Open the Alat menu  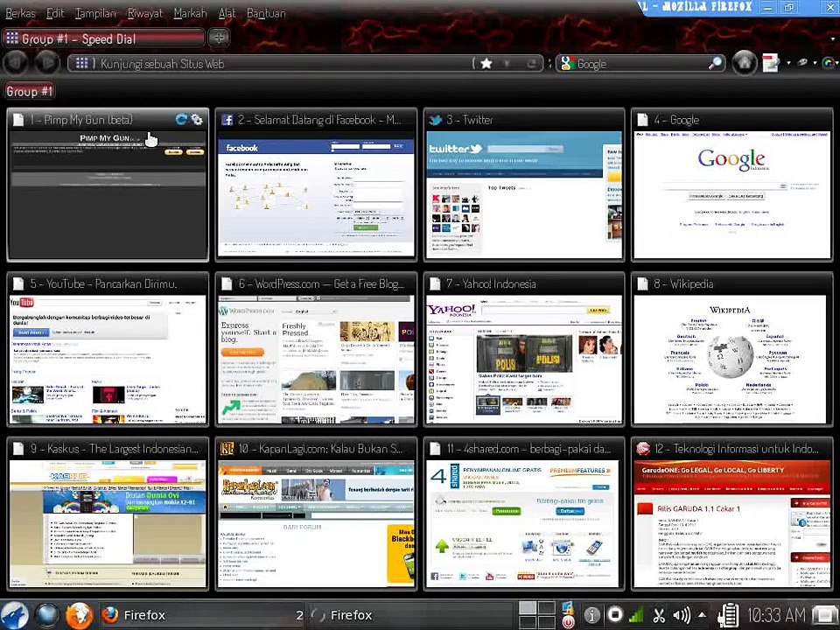pos(227,13)
